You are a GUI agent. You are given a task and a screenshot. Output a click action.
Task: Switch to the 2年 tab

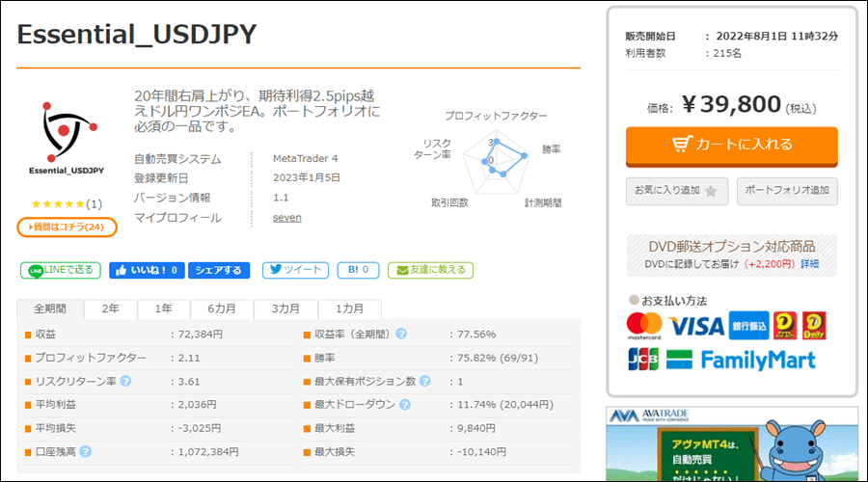click(111, 308)
